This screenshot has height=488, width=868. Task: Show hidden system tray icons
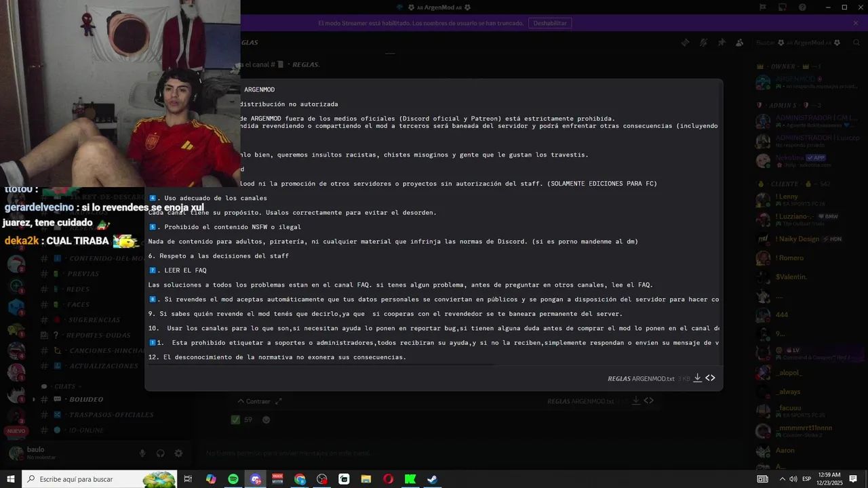pos(782,479)
